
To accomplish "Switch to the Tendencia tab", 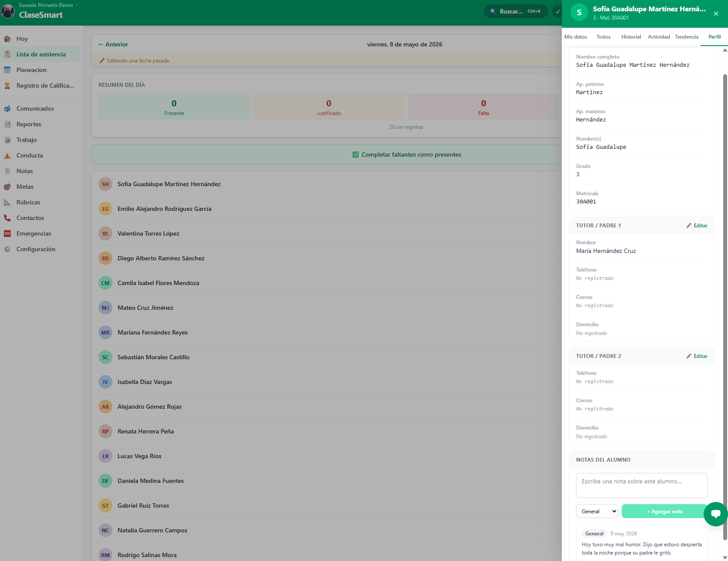I will point(686,37).
